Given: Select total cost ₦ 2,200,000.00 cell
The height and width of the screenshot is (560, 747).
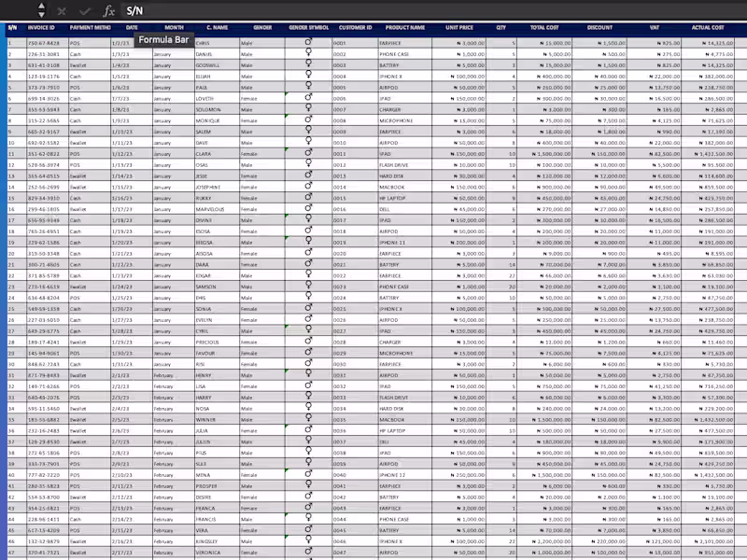Looking at the screenshot, I should (x=544, y=541).
